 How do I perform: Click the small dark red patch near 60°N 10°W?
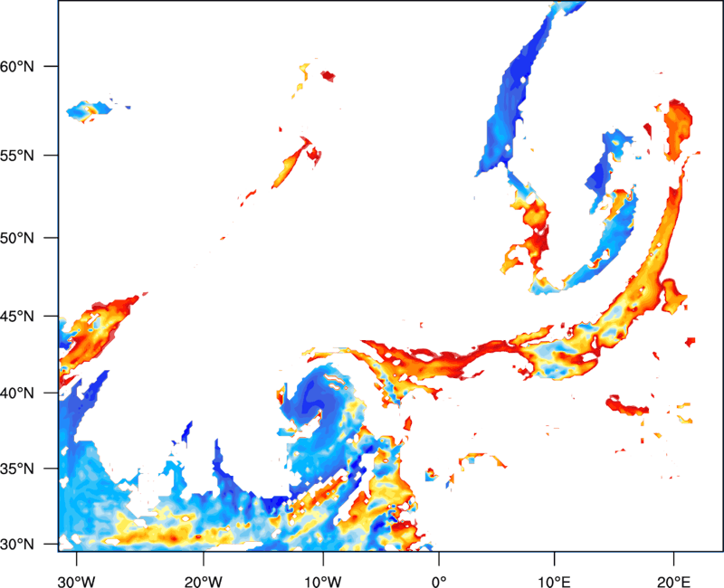(329, 76)
